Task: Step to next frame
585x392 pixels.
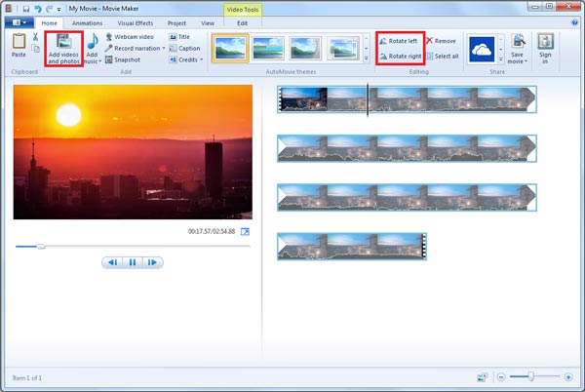Action: pos(152,262)
